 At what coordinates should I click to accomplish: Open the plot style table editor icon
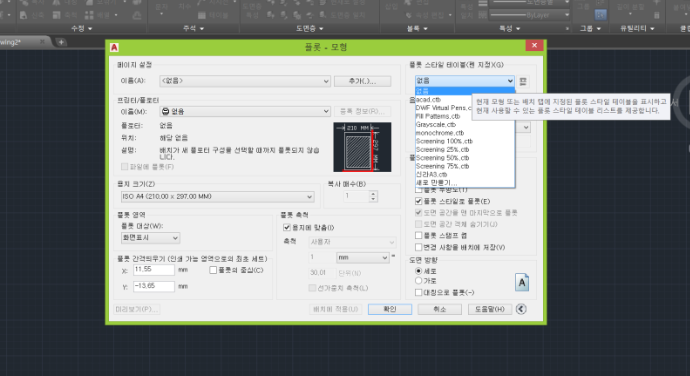(x=523, y=81)
